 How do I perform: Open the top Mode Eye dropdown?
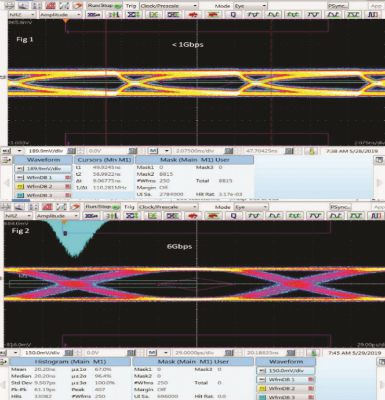tap(251, 6)
